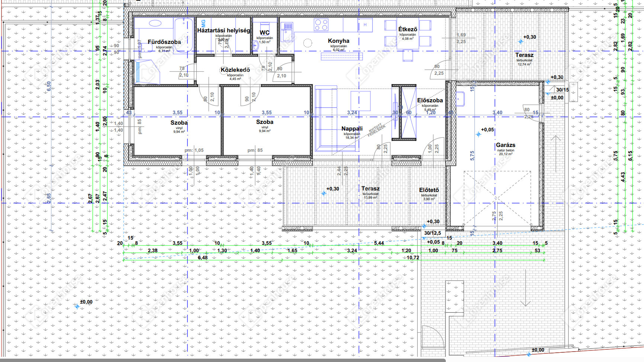This screenshot has width=644, height=362.
Task: Click the Közlekedő room label
Action: click(x=235, y=70)
